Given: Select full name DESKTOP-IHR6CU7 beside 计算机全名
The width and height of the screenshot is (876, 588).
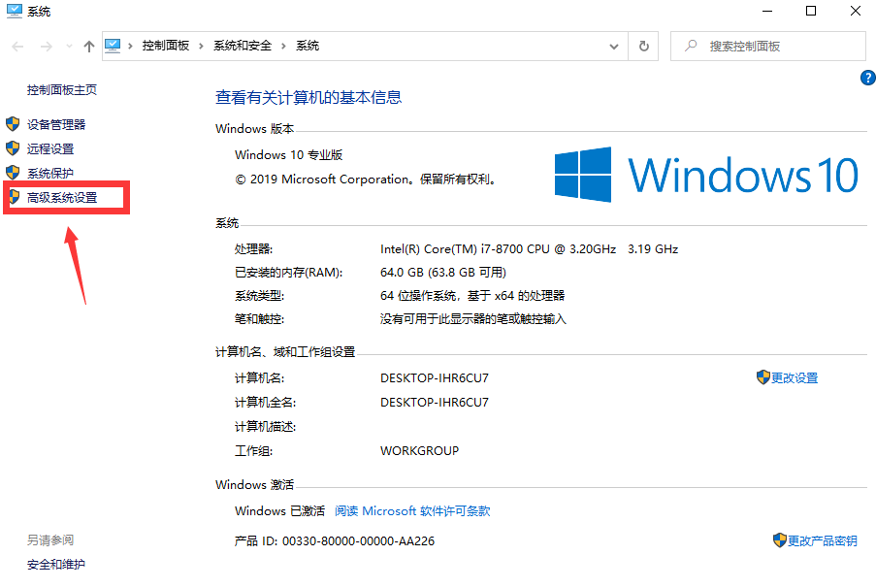Looking at the screenshot, I should click(x=435, y=403).
